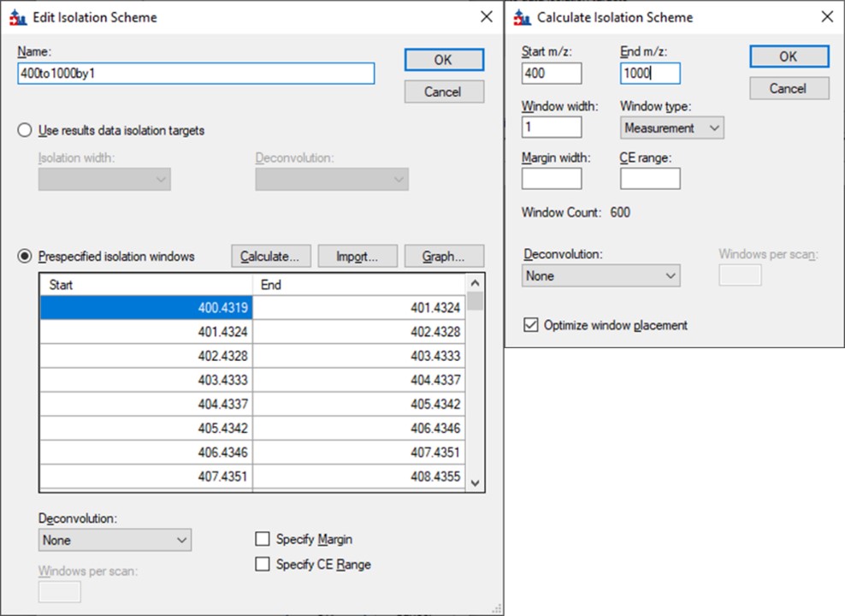This screenshot has height=616, width=845.
Task: Select the Start cell 400.4319
Action: point(146,307)
